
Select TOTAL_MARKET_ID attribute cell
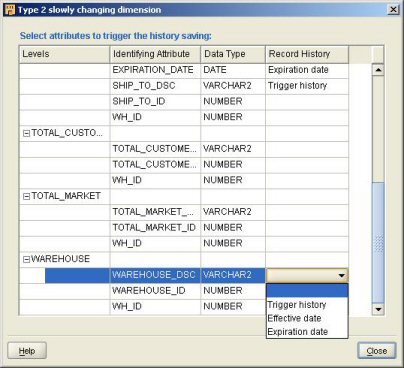[x=155, y=228]
